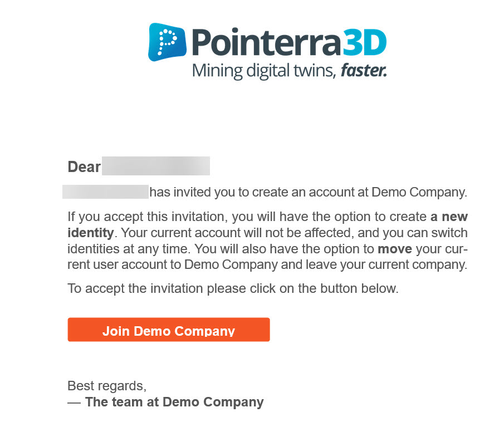Click the bold text 'a new'
This screenshot has height=422, width=504.
tap(449, 217)
